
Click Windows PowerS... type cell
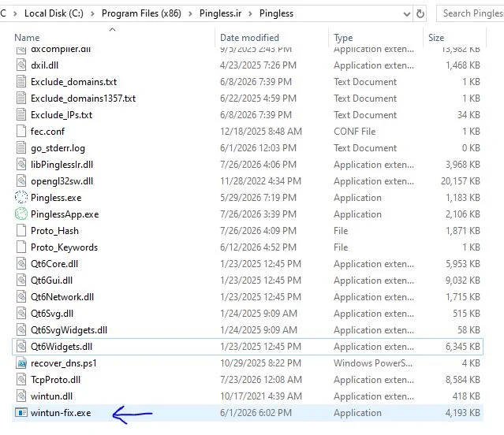[x=373, y=363]
